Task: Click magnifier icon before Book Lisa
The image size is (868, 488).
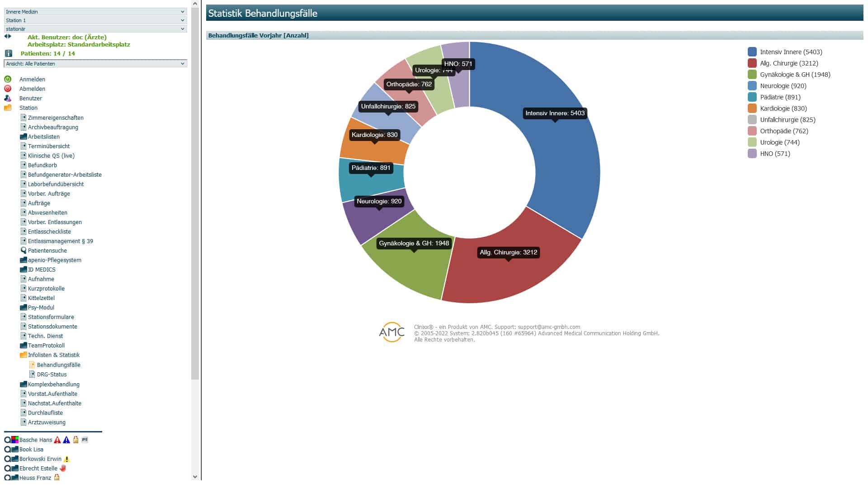Action: [7, 450]
